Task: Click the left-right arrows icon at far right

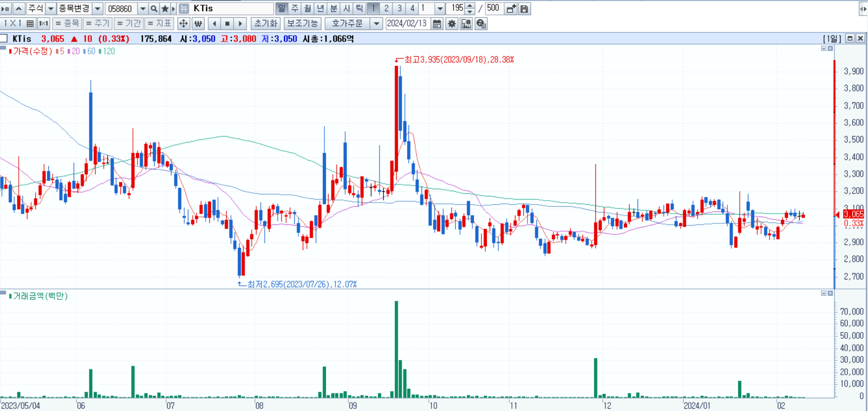Action: (863, 9)
